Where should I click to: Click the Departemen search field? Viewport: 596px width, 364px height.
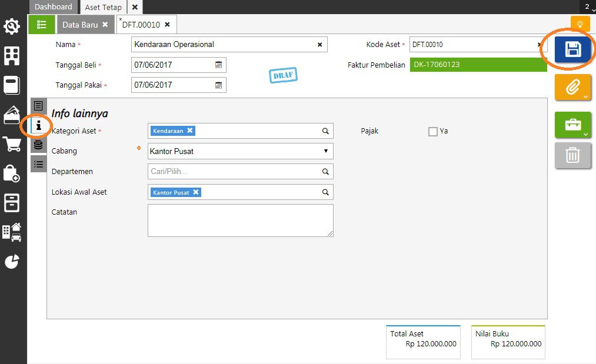pos(235,172)
